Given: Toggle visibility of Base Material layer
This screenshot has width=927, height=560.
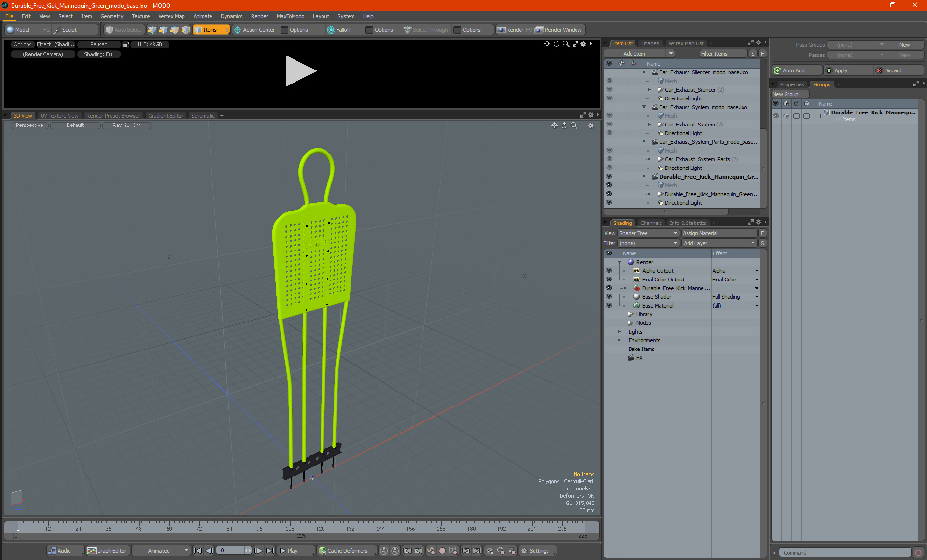Looking at the screenshot, I should 609,306.
